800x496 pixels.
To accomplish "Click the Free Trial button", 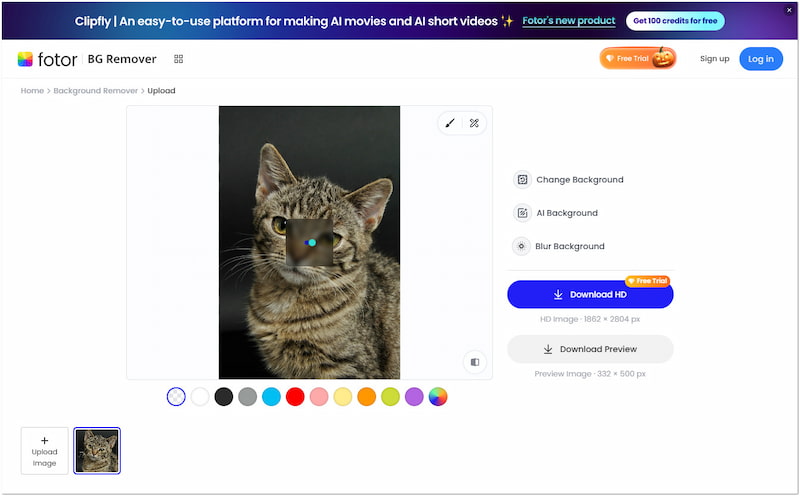I will click(x=637, y=59).
